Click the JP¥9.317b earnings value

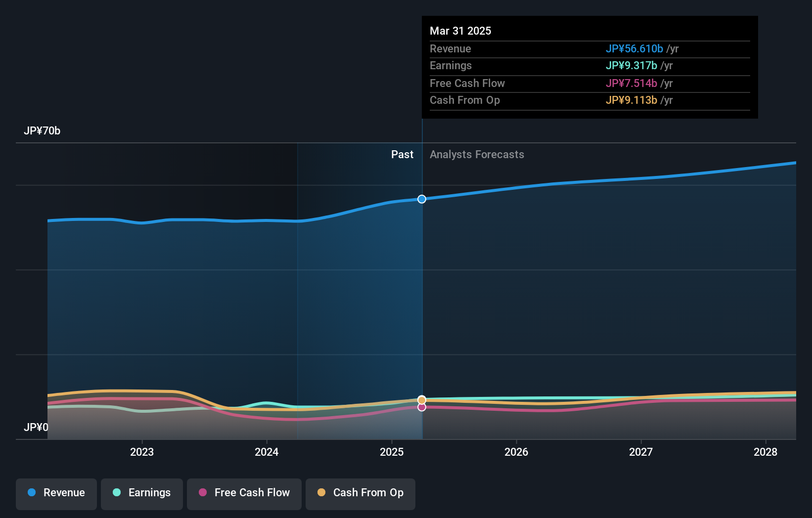click(x=632, y=65)
